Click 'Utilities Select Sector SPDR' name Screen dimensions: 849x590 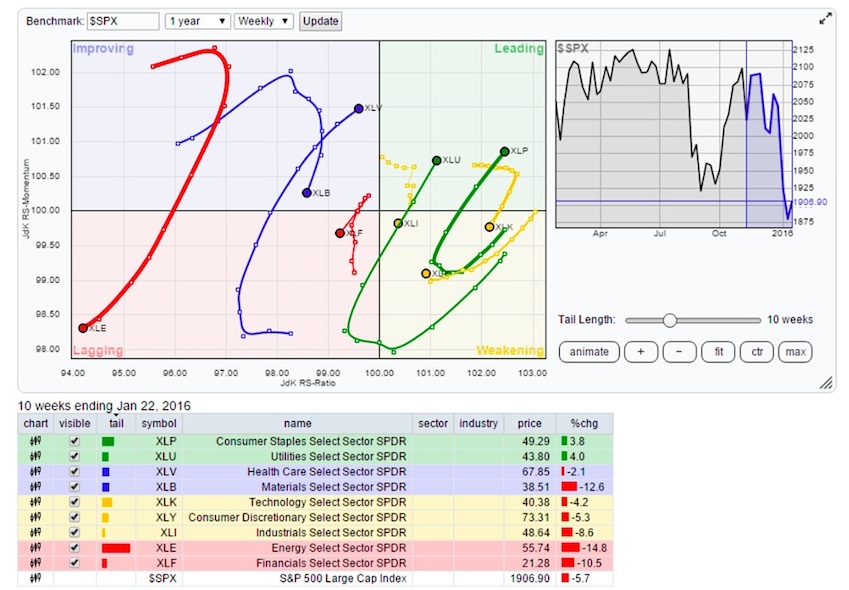338,457
